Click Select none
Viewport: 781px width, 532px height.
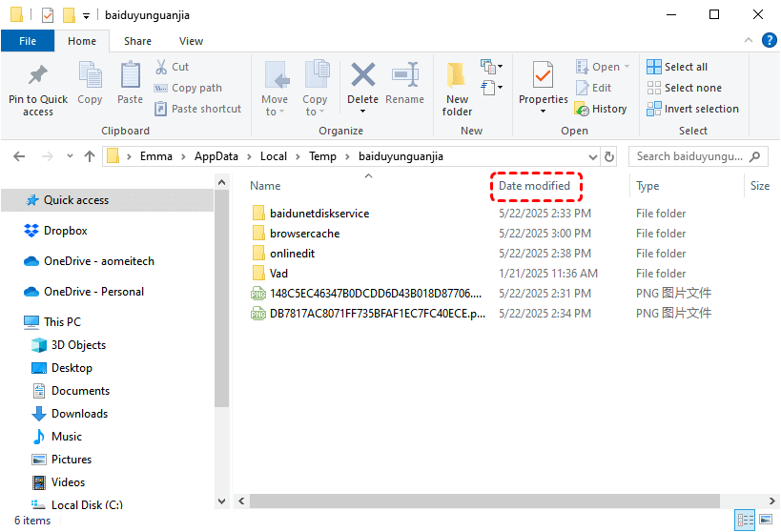tap(684, 88)
